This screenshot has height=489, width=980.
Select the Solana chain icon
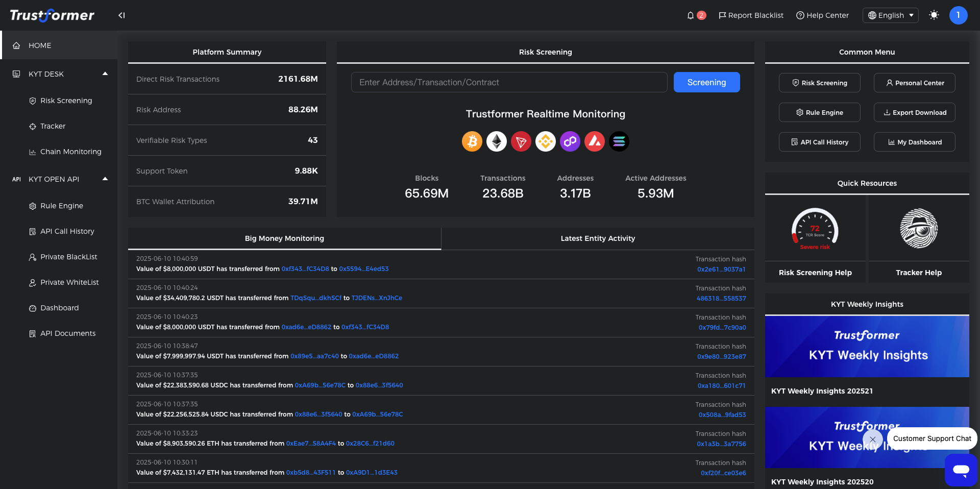pos(619,141)
